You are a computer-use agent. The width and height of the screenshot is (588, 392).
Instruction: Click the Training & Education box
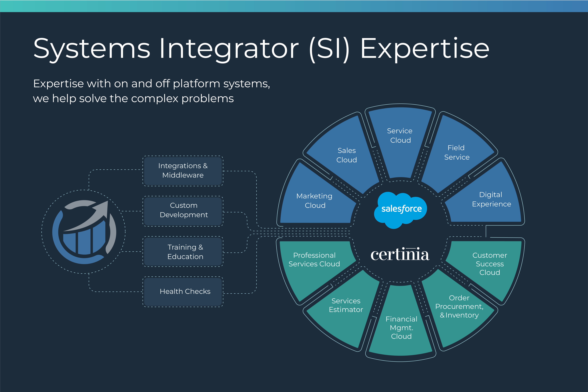(x=183, y=252)
